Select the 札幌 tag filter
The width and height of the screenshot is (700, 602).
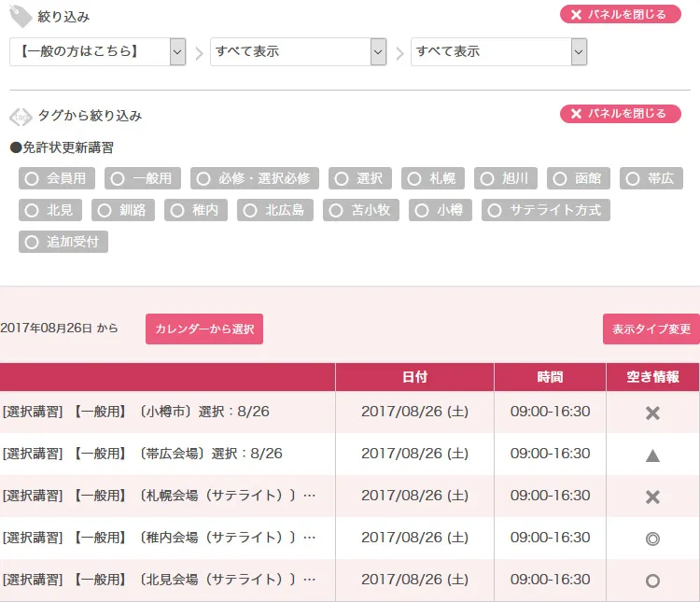[433, 178]
